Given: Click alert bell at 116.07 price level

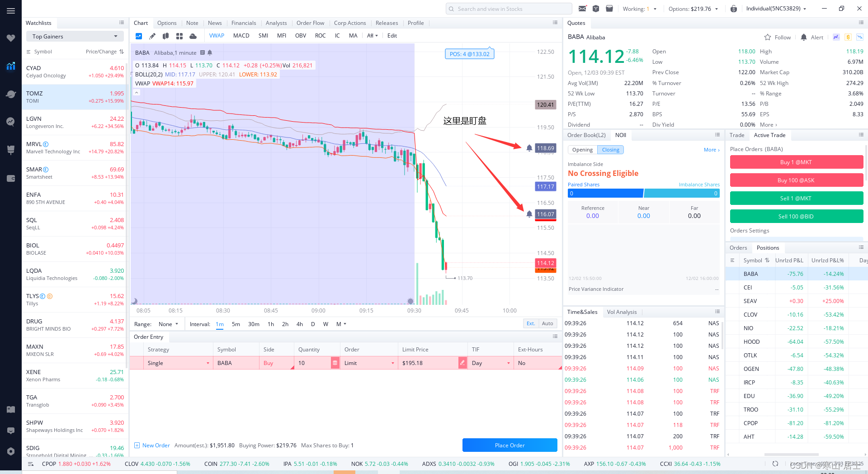Looking at the screenshot, I should 529,214.
